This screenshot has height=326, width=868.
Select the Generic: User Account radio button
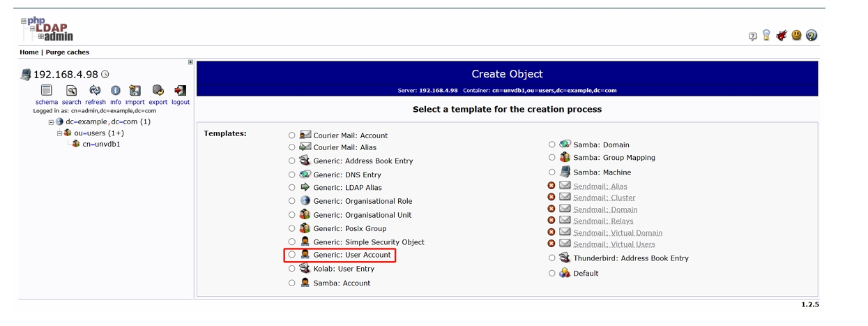292,255
